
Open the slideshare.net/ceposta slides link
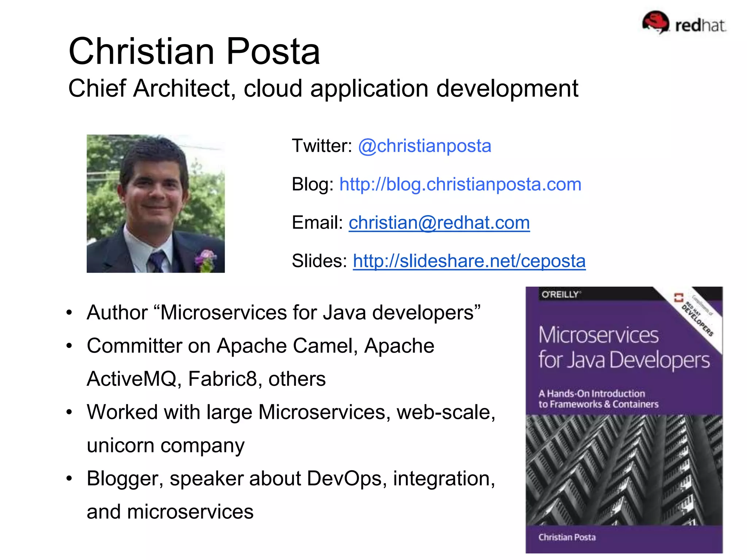469,261
